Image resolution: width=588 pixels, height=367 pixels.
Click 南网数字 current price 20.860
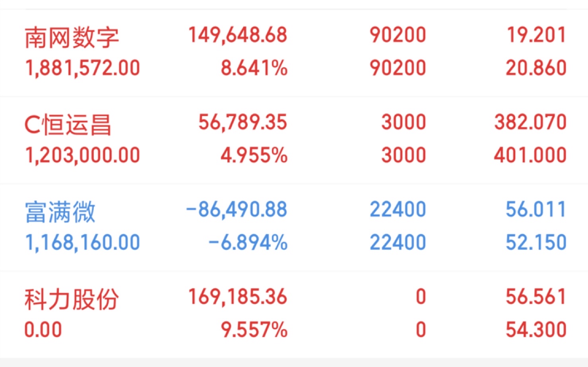(536, 68)
